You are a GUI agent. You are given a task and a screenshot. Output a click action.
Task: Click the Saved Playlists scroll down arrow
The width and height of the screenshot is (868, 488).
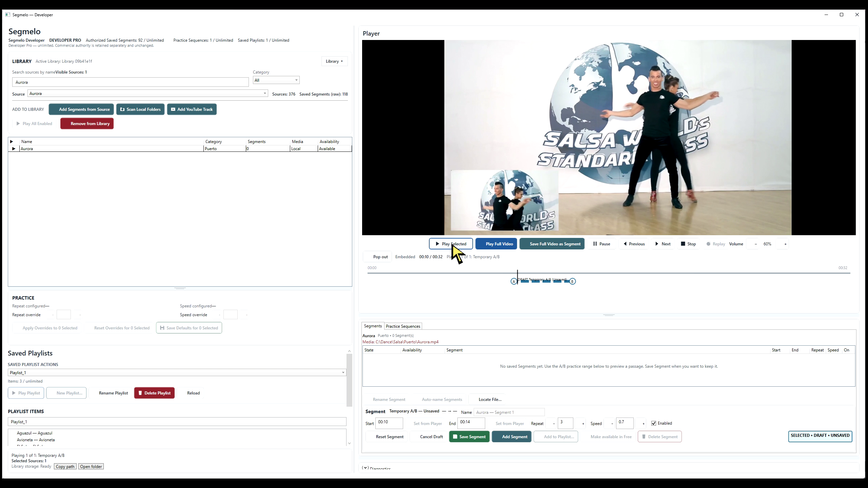pos(349,443)
